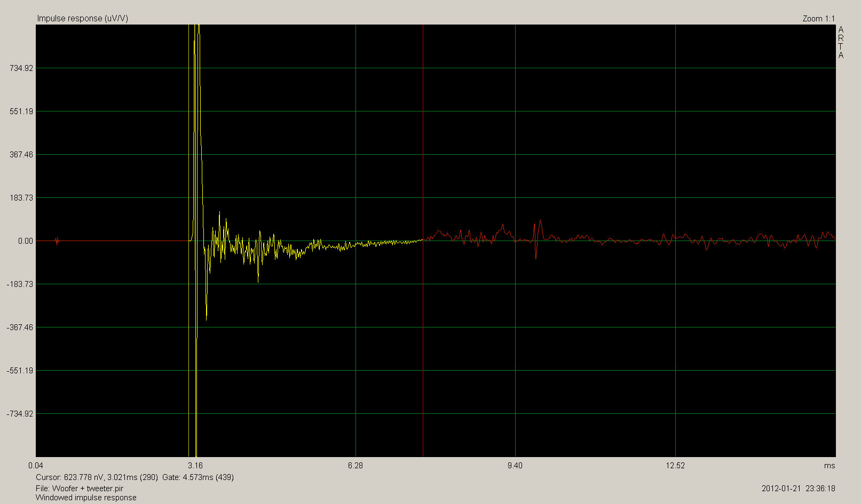Click the timestamp 2012-01-21 23:36:18
Screen dimensions: 861x504
point(799,489)
